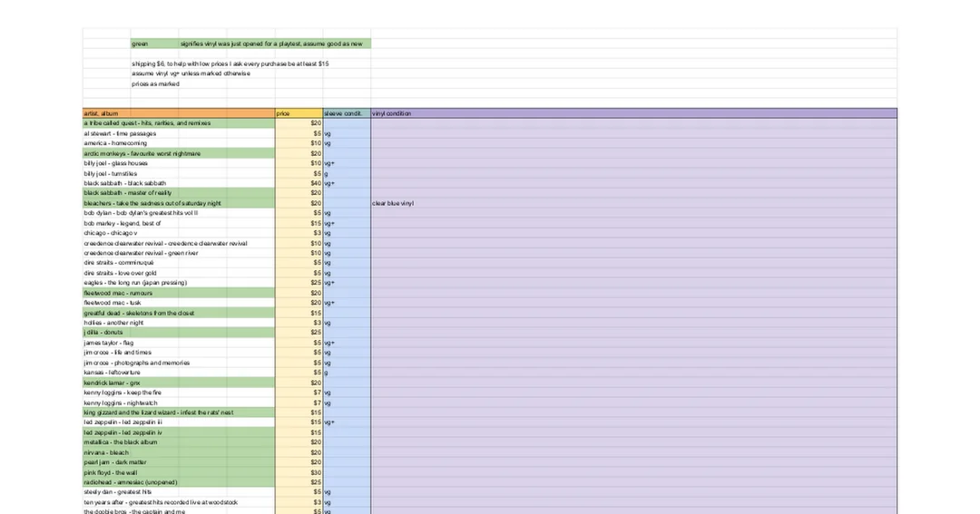Click the 'green' legend cell
This screenshot has width=980, height=514.
pos(154,44)
